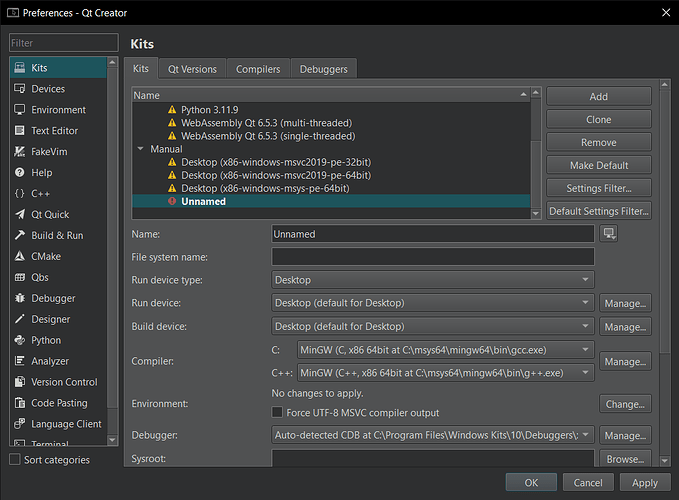Image resolution: width=679 pixels, height=500 pixels.
Task: Select the Qt Quick category icon
Action: click(21, 215)
